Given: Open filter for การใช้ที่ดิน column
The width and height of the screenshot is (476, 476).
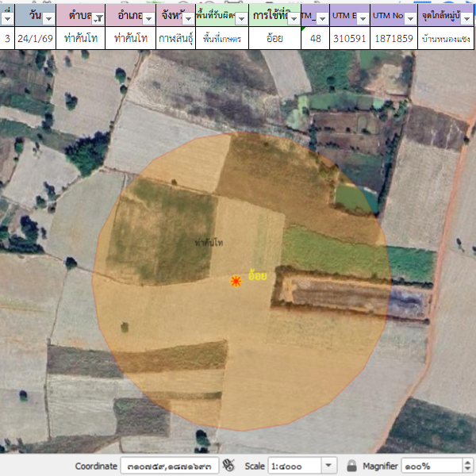Looking at the screenshot, I should coord(294,18).
